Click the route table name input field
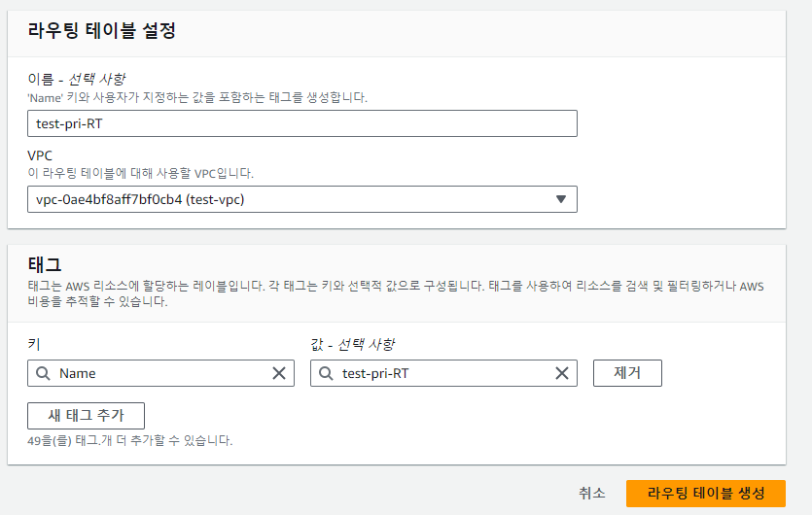 coord(301,123)
